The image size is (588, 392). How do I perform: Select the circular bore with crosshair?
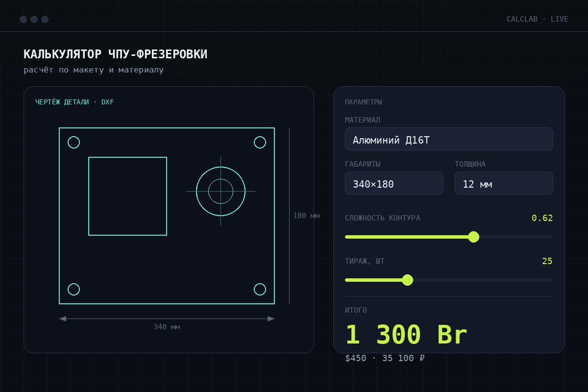(220, 191)
